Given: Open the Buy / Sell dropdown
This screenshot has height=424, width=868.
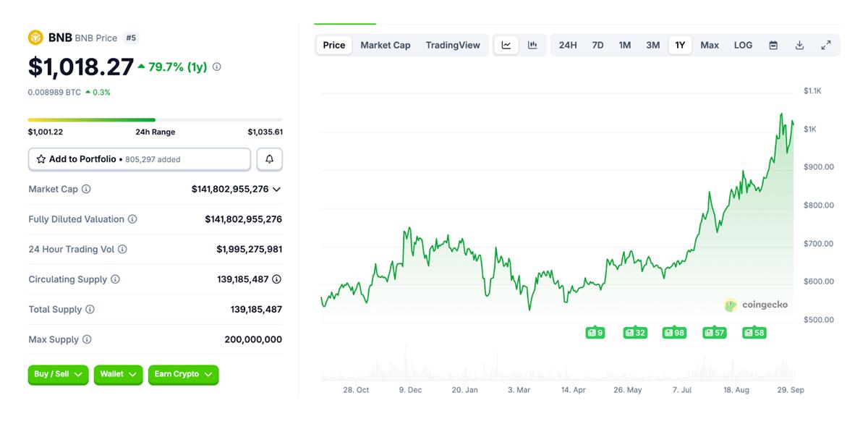Looking at the screenshot, I should click(59, 374).
